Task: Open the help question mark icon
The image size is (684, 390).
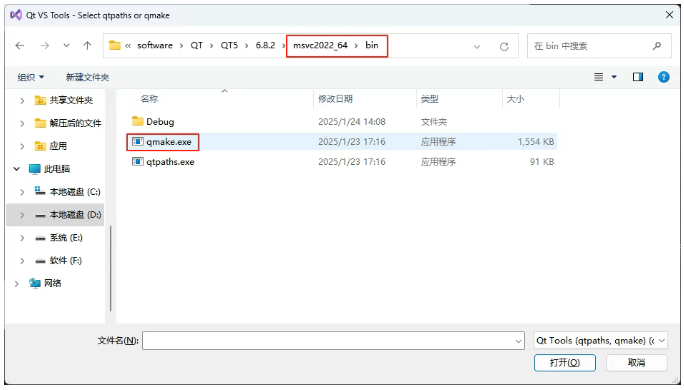Action: coord(663,77)
